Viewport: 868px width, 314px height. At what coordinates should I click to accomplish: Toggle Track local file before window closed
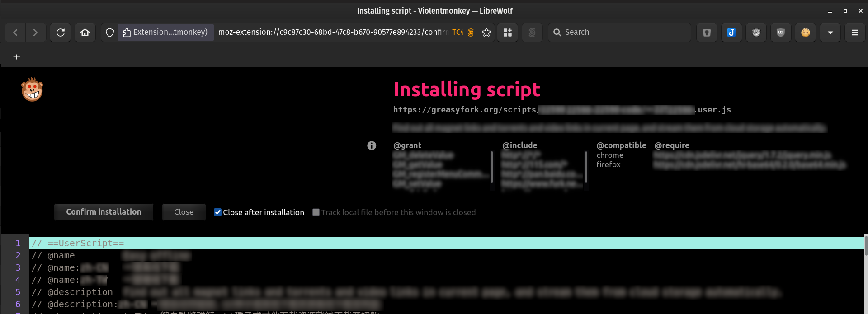(316, 212)
